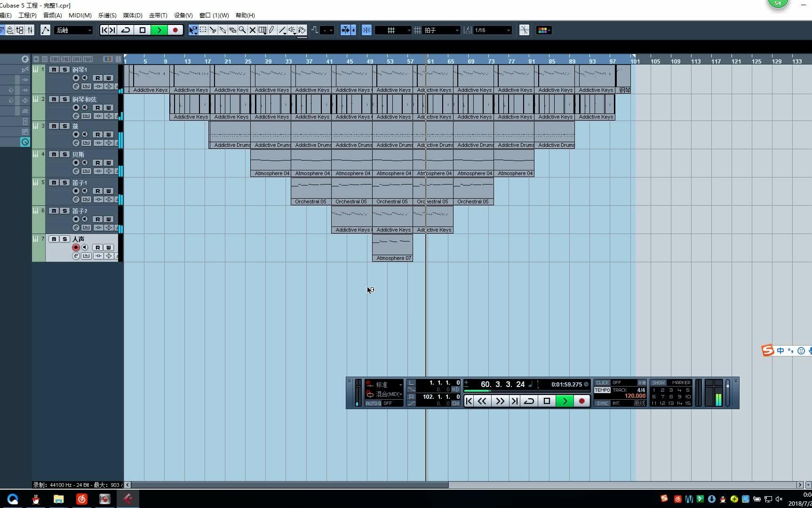Image resolution: width=812 pixels, height=508 pixels.
Task: Toggle automation mode icon in toolbar
Action: (45, 30)
